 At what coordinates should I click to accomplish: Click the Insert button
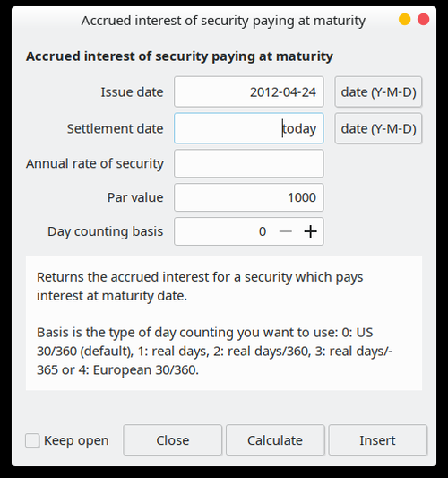click(377, 440)
